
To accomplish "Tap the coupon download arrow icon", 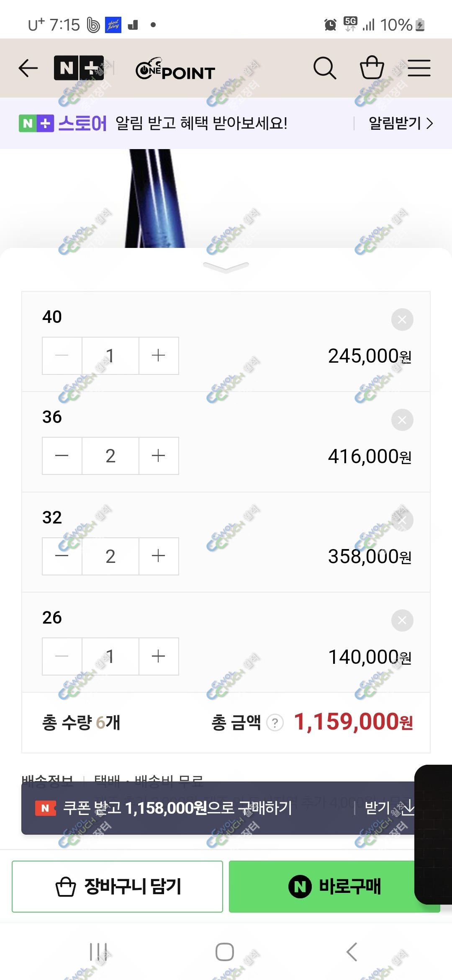I will pyautogui.click(x=407, y=807).
